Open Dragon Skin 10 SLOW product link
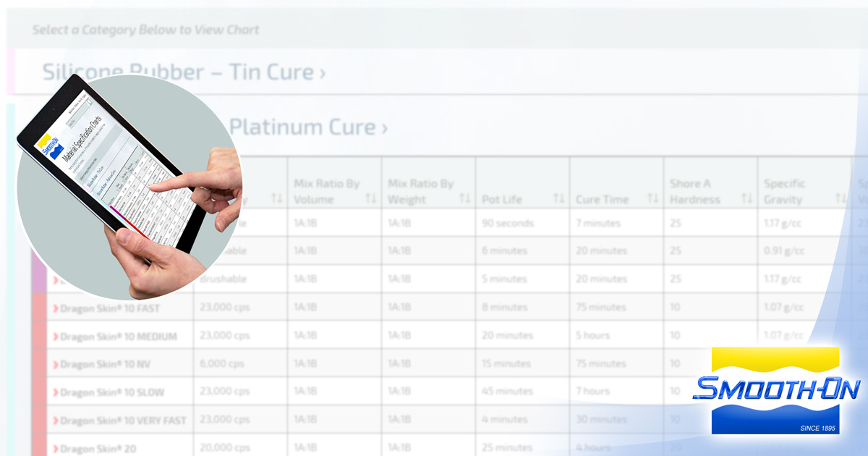The width and height of the screenshot is (868, 456). tap(112, 393)
